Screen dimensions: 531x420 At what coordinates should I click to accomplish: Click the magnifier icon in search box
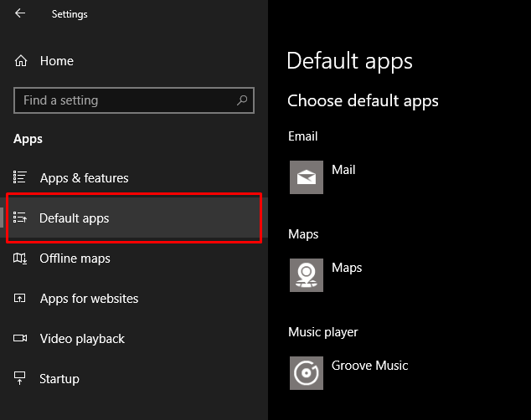pos(242,100)
